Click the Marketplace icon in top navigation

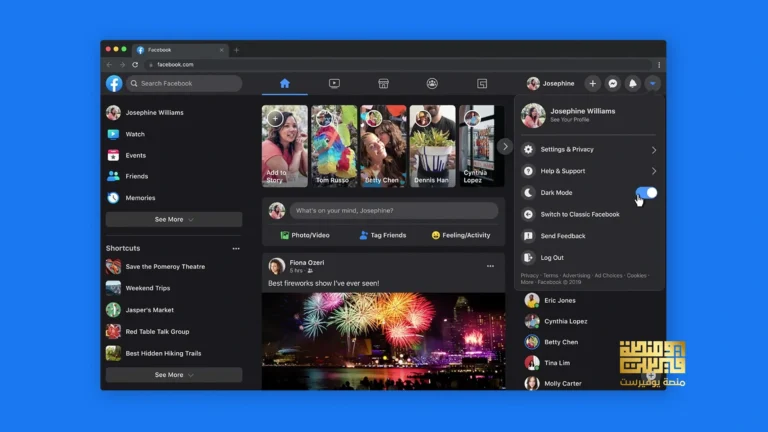click(x=383, y=84)
